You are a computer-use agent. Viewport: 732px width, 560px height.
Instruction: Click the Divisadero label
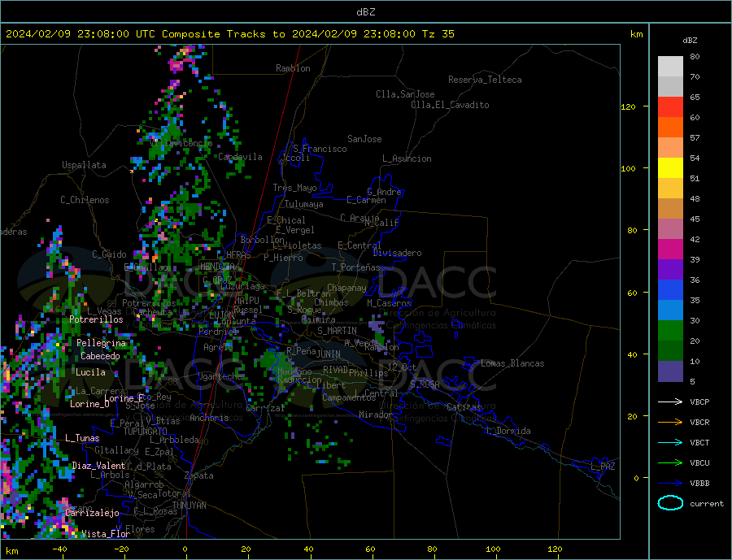coord(397,253)
